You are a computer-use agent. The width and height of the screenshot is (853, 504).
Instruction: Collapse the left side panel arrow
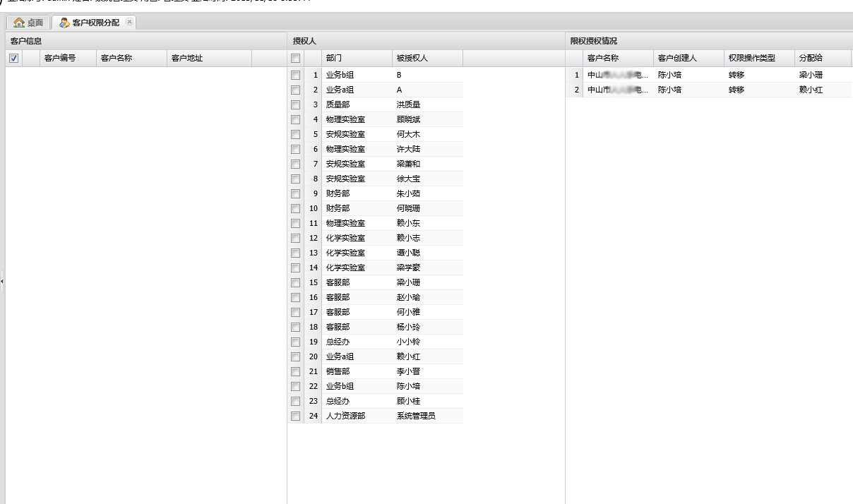tap(2, 281)
